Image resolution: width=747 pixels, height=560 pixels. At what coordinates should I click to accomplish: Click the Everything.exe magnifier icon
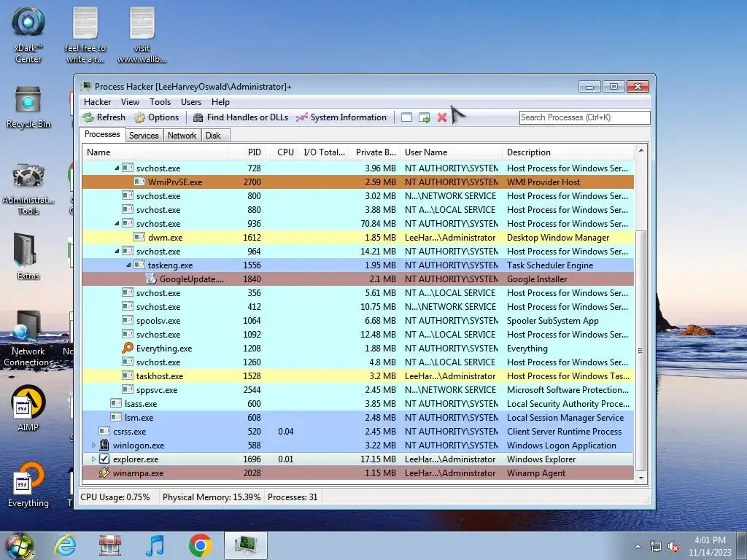point(127,348)
